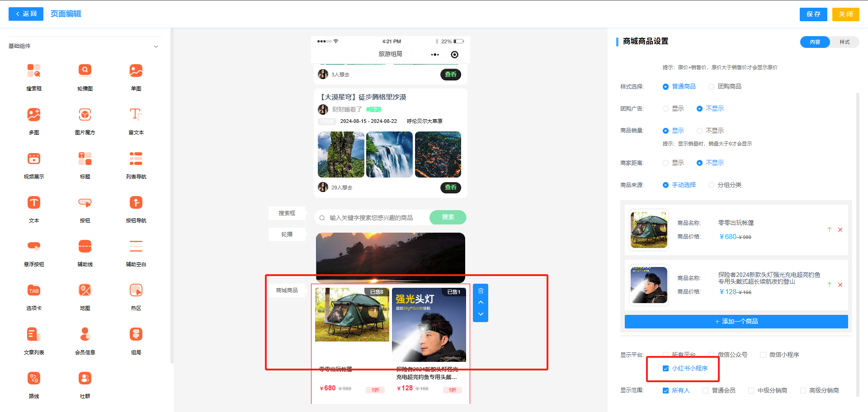The width and height of the screenshot is (868, 412).
Task: Check the 小红书小程序 platform checkbox
Action: [665, 369]
